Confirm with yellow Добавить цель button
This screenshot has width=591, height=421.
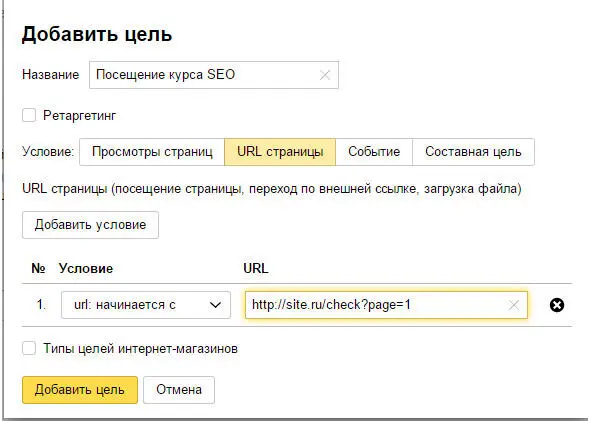coord(80,390)
